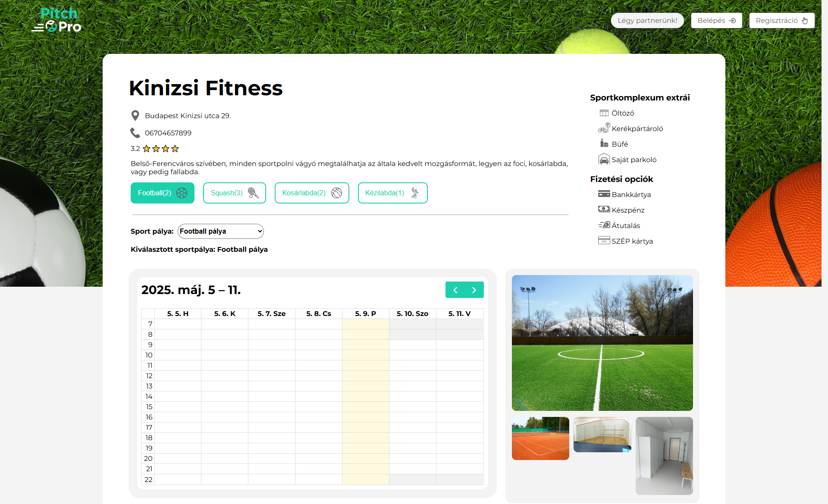The height and width of the screenshot is (504, 828).
Task: Click the Belépés login button
Action: (716, 21)
